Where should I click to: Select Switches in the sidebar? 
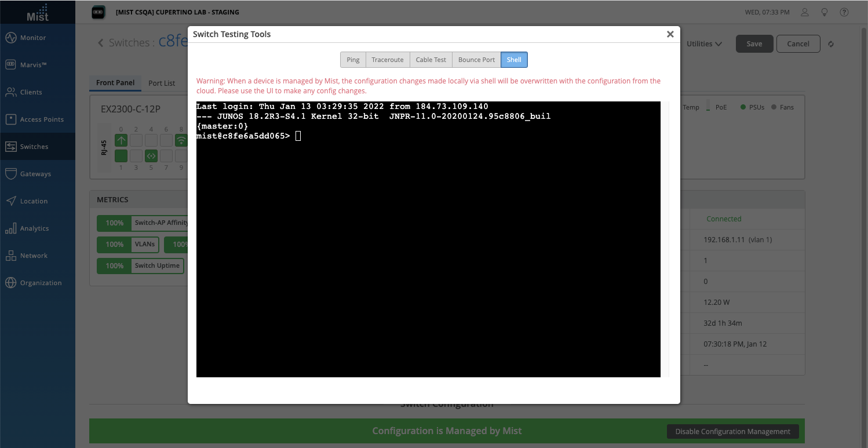(38, 147)
